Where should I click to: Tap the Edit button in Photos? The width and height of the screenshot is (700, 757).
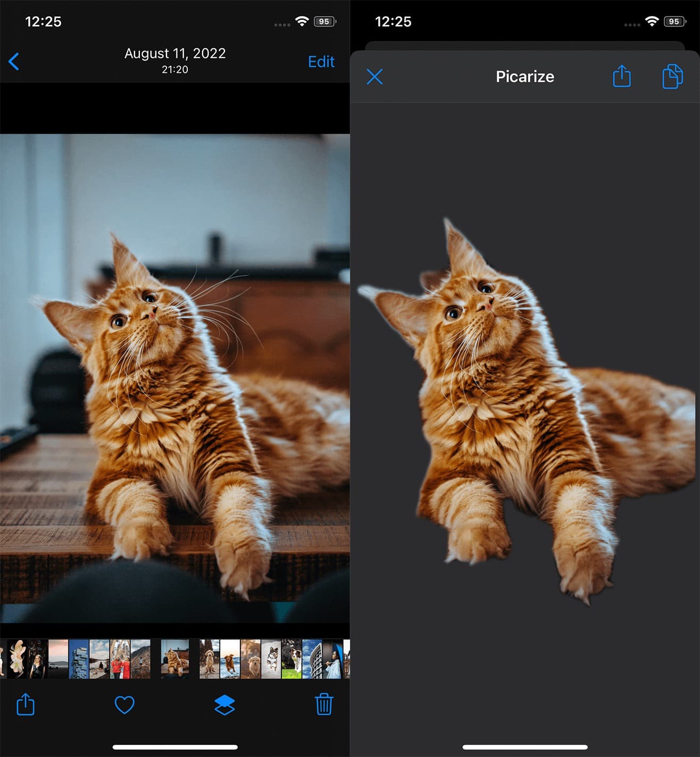[x=321, y=62]
